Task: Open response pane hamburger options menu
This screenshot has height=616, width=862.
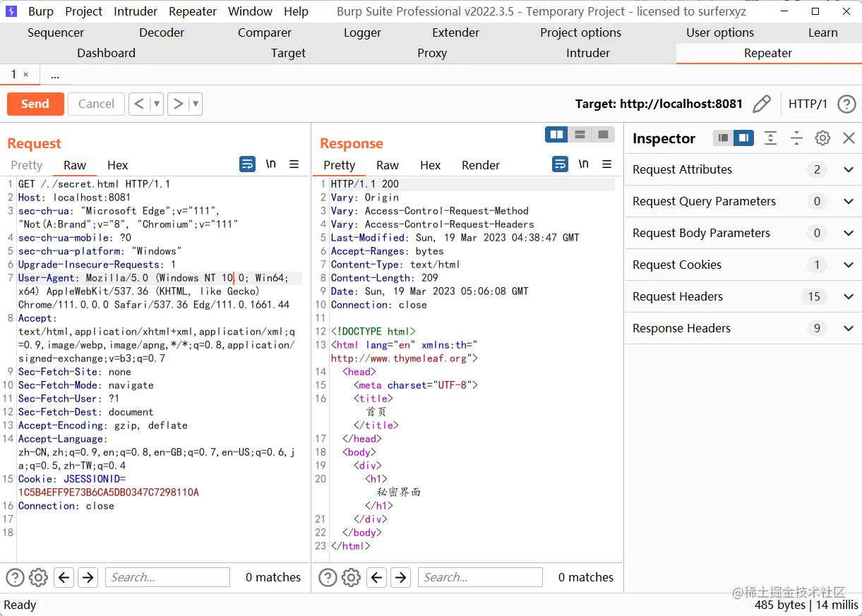Action: click(606, 164)
